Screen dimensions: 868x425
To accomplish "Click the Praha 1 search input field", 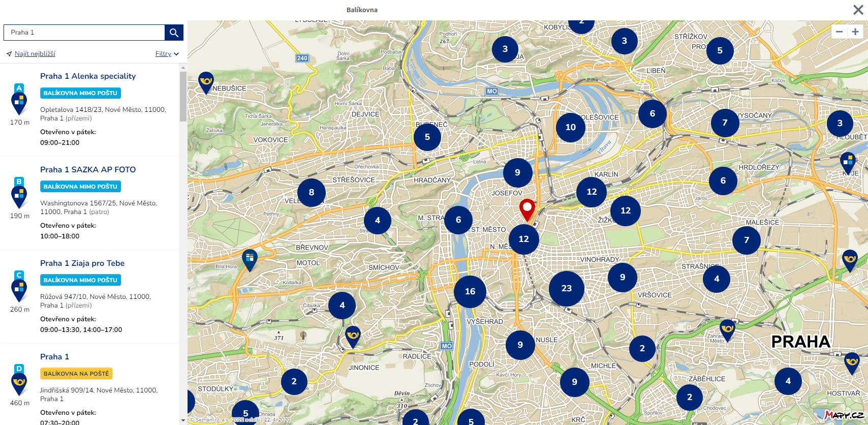I will (84, 33).
